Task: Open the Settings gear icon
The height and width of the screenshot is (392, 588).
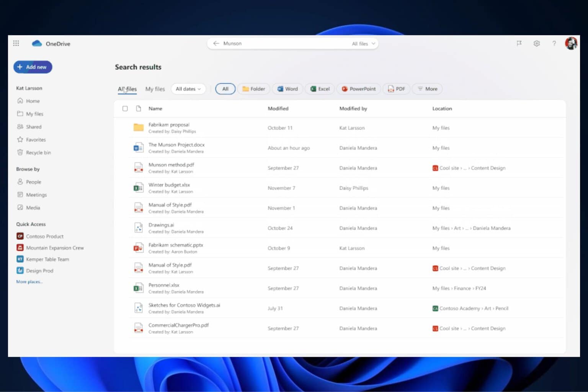Action: point(537,43)
